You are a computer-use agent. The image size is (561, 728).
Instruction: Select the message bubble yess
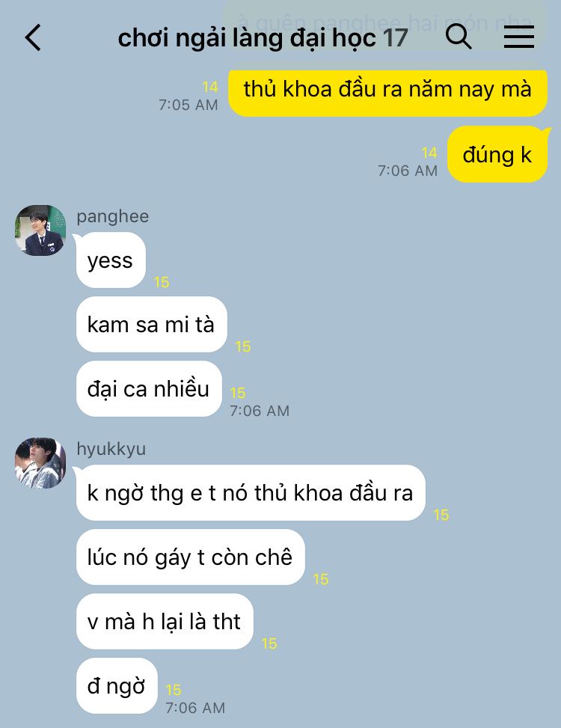pyautogui.click(x=111, y=260)
